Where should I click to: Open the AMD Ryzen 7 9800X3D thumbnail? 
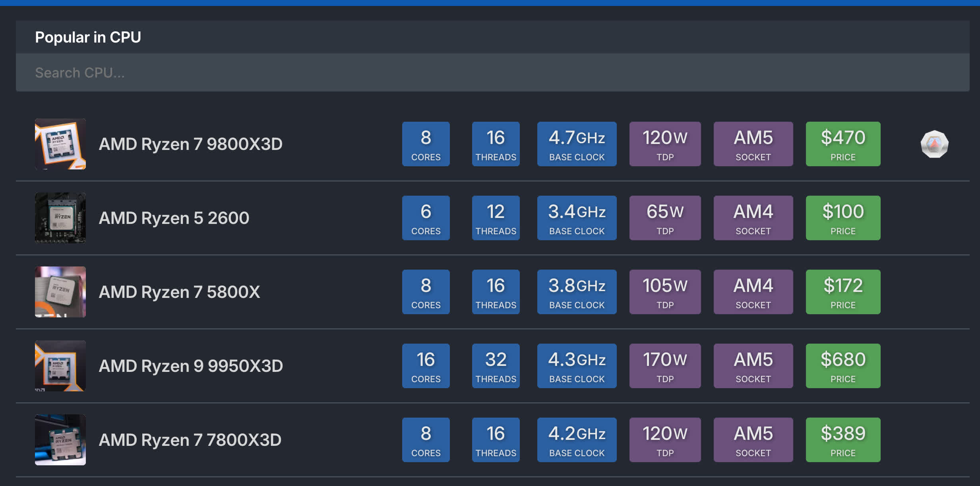pyautogui.click(x=60, y=144)
